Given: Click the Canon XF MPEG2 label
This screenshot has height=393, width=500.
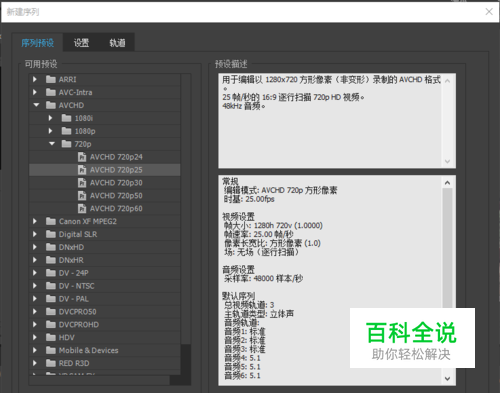Looking at the screenshot, I should (x=88, y=221).
